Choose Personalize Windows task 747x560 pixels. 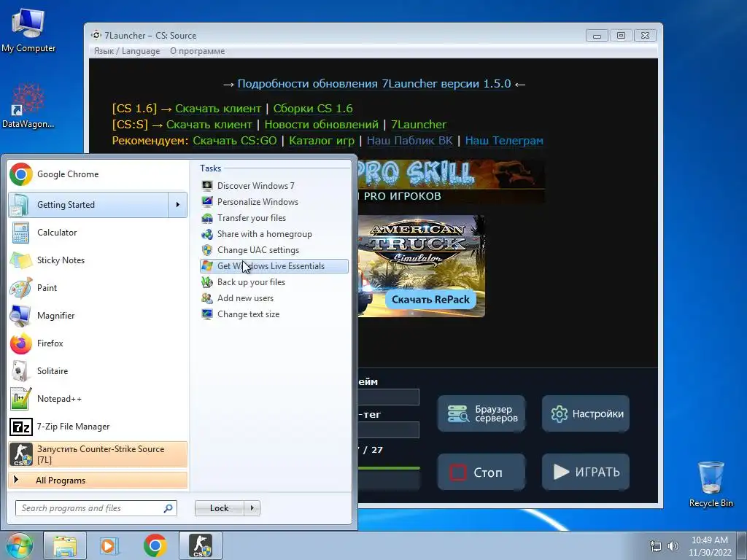point(274,202)
